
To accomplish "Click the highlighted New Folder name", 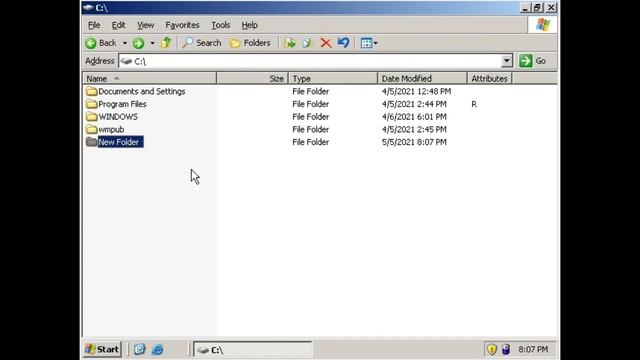I will click(120, 142).
